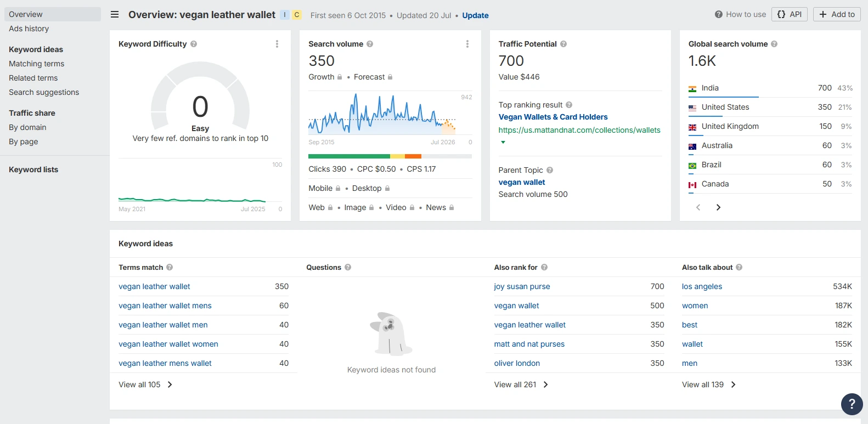This screenshot has width=868, height=424.
Task: Click the Questions help icon
Action: point(348,267)
